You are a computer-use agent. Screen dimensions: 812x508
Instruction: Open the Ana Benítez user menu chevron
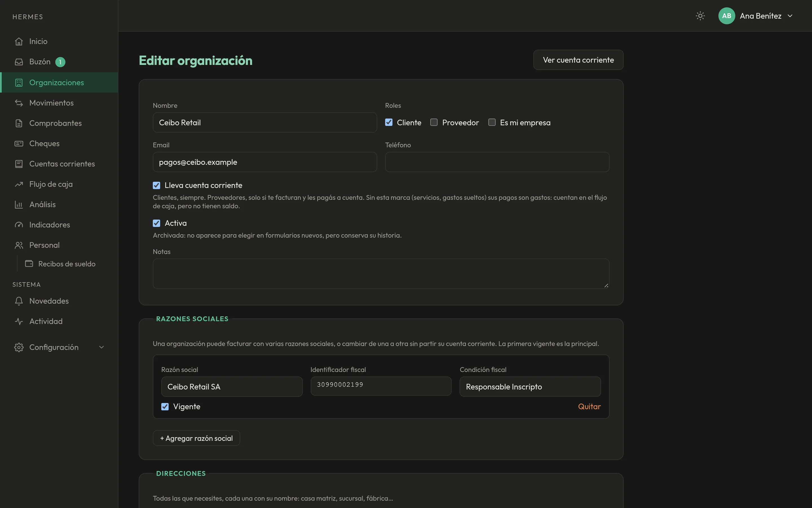tap(790, 16)
